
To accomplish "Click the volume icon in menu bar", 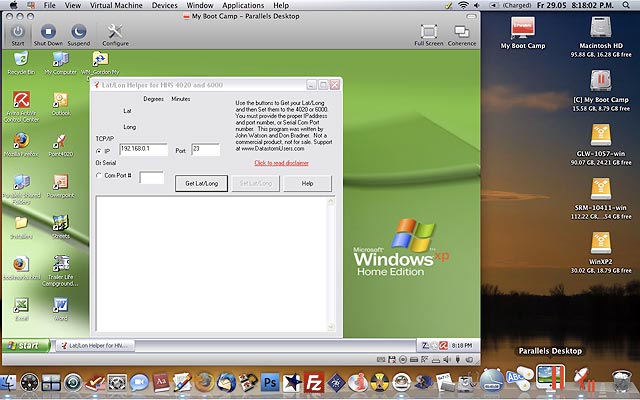I will pos(476,5).
